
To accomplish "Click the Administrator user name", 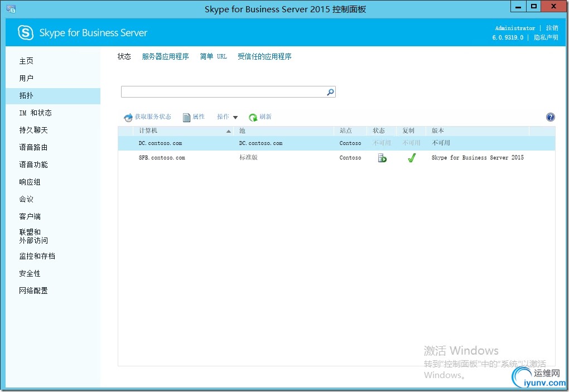I will pyautogui.click(x=515, y=28).
